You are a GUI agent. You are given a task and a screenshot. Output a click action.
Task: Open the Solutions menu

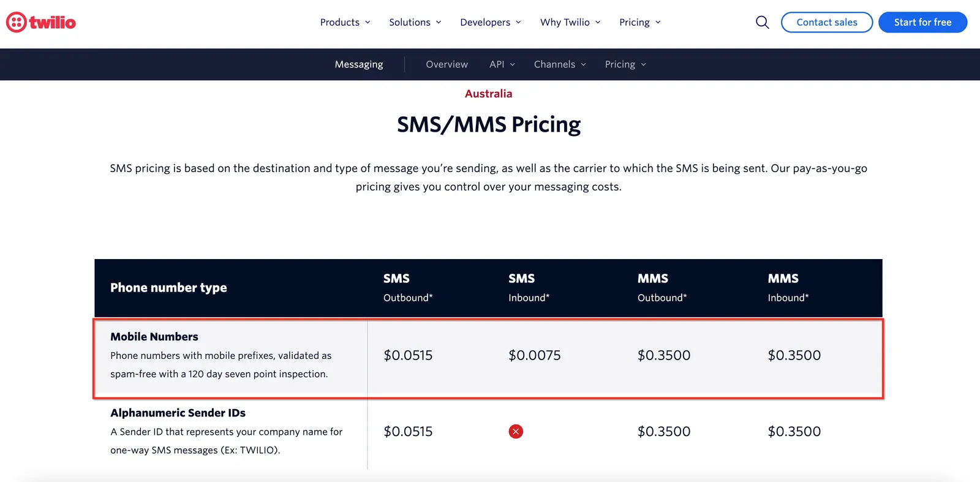point(415,23)
